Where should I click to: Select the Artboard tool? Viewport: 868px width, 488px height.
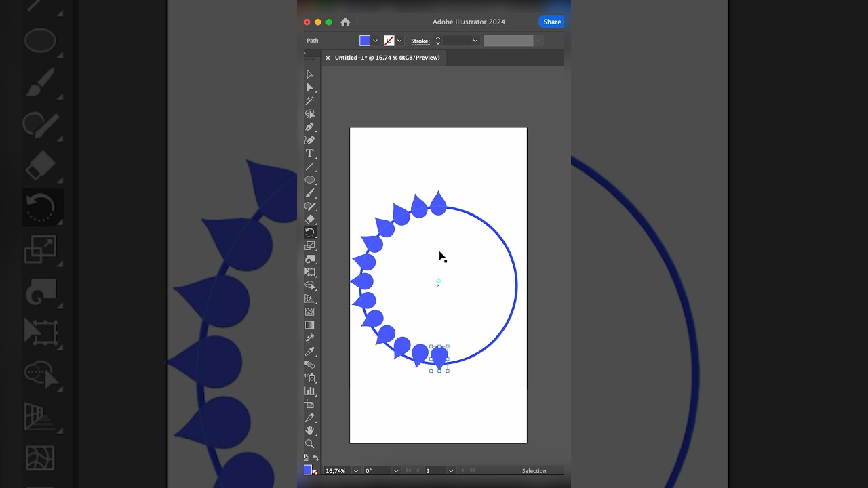pos(310,404)
